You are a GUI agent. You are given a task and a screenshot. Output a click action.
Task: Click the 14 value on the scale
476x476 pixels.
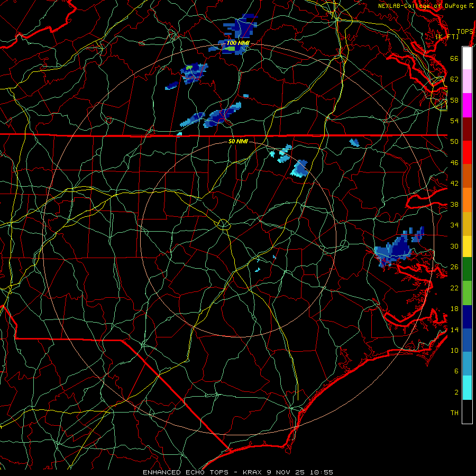tap(454, 329)
